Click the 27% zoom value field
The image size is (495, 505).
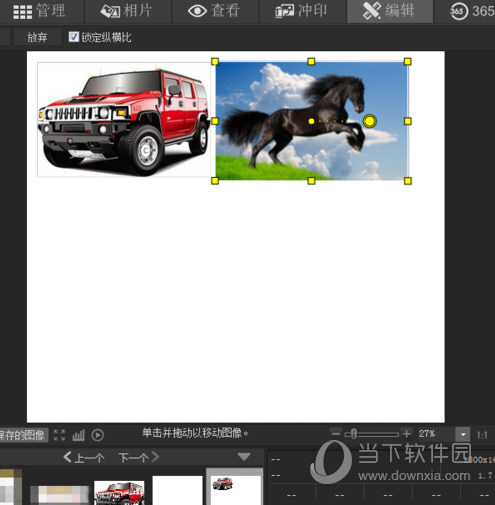click(436, 434)
